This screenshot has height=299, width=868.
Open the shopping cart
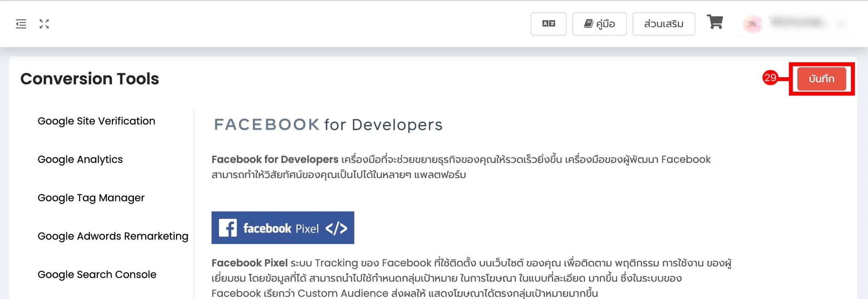coord(715,22)
